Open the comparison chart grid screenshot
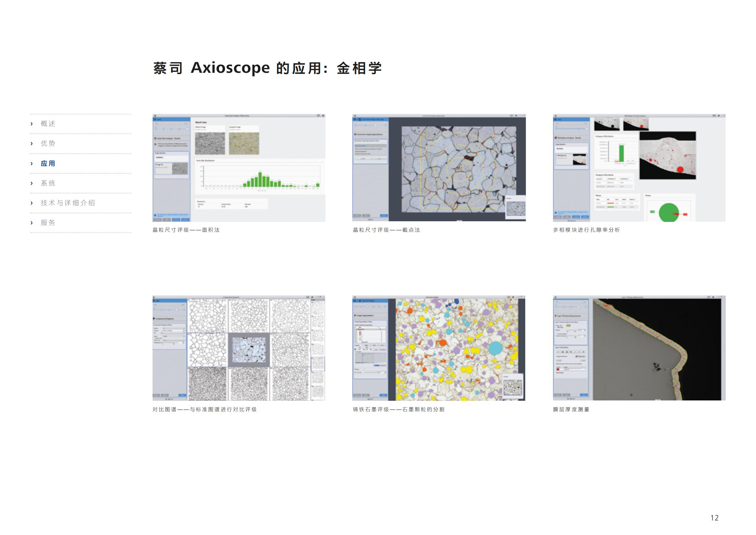Viewport: 756px width, 535px height. [239, 348]
